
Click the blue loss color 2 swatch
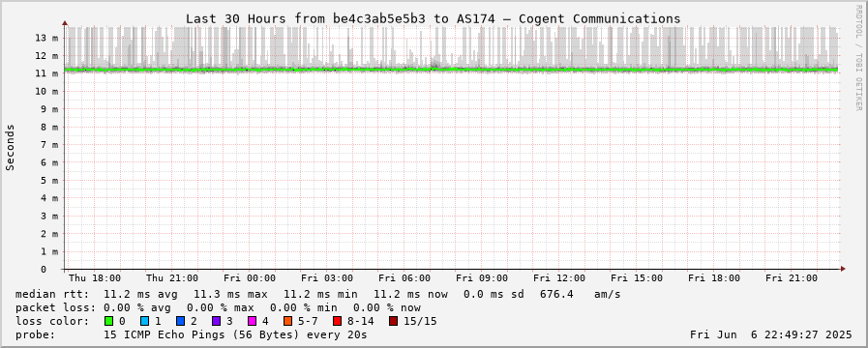[x=180, y=321]
